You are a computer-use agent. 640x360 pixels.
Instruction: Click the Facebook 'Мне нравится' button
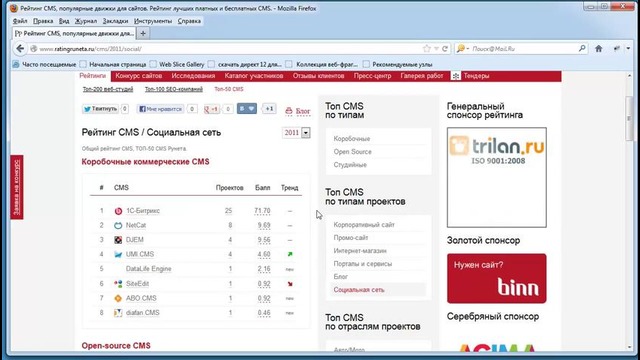tap(160, 109)
